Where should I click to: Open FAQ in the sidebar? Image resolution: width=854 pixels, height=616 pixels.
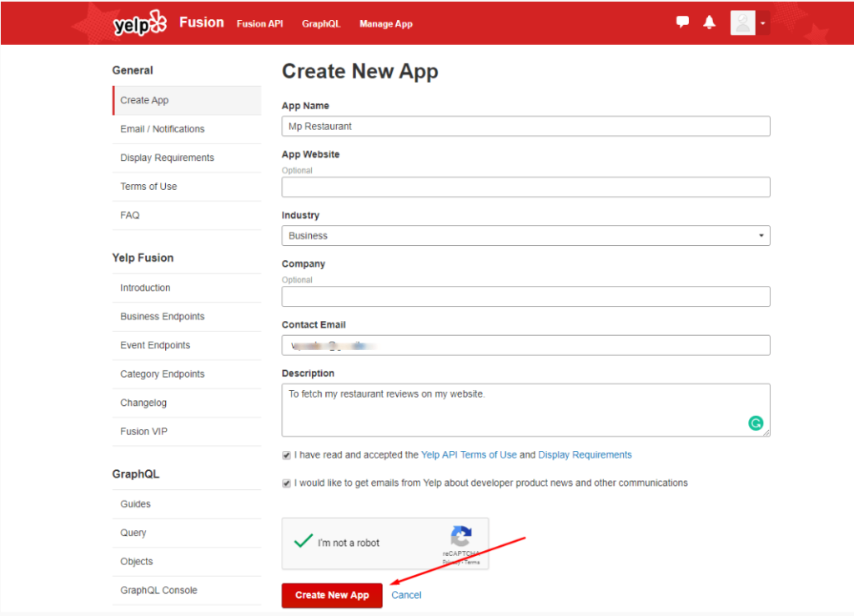187,216
